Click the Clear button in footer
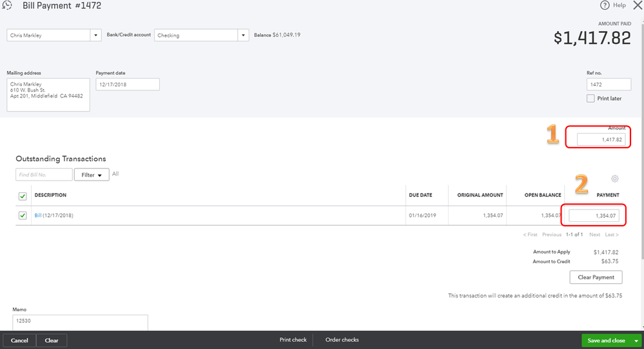Image resolution: width=644 pixels, height=349 pixels. pos(52,341)
